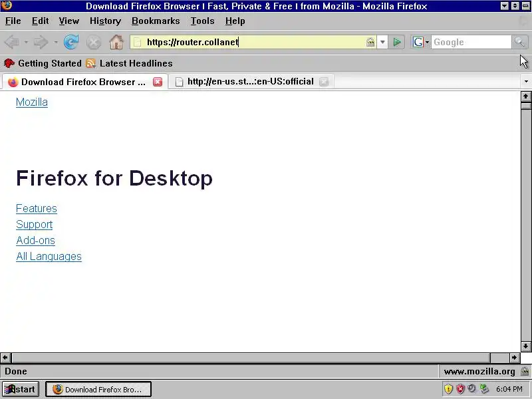This screenshot has width=532, height=399.
Task: Open the Help menu
Action: pos(235,21)
